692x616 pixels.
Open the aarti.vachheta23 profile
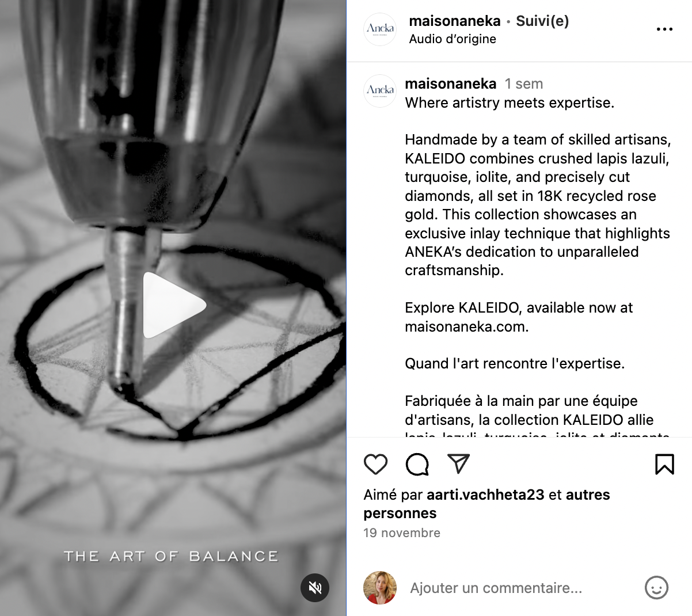tap(485, 495)
